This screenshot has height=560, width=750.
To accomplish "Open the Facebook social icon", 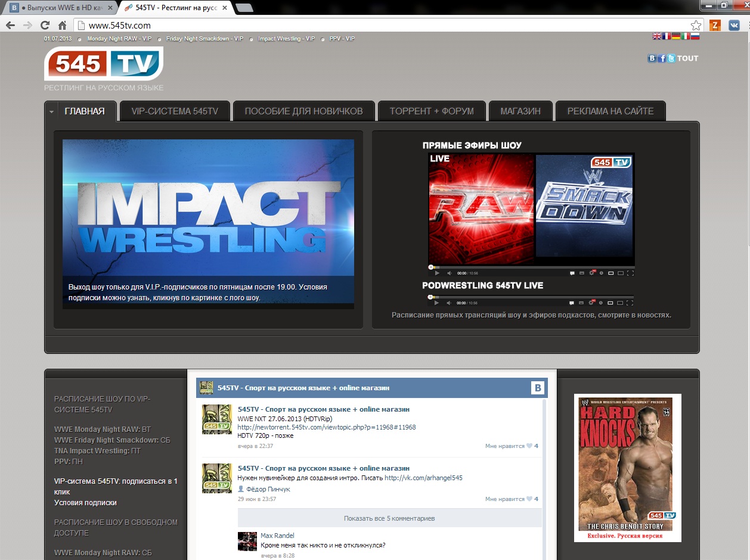I will coord(662,58).
